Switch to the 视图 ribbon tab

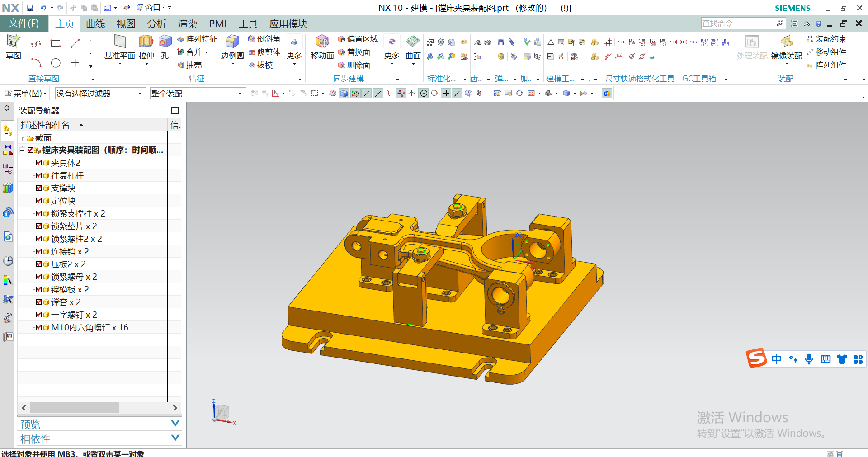pyautogui.click(x=126, y=24)
